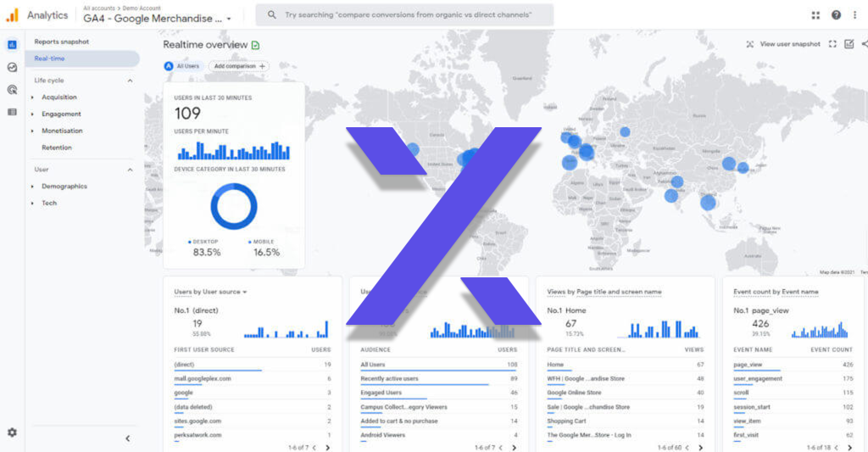Go to next page in the Audience card
The height and width of the screenshot is (452, 868).
click(514, 448)
